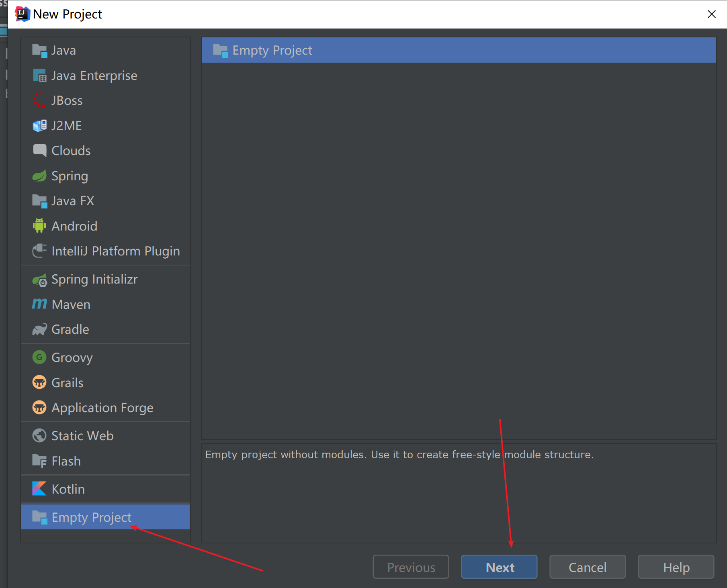
Task: Pick Kotlin in the project list
Action: tap(105, 489)
